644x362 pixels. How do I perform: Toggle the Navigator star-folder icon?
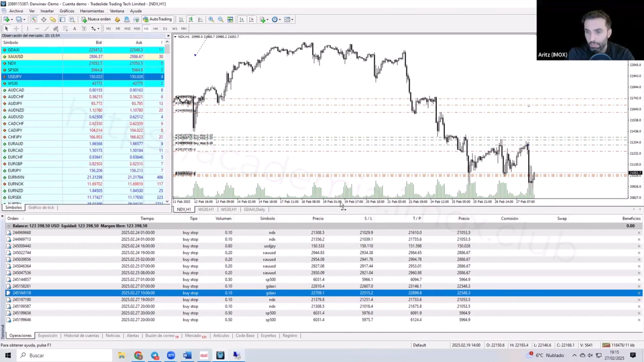(53, 19)
